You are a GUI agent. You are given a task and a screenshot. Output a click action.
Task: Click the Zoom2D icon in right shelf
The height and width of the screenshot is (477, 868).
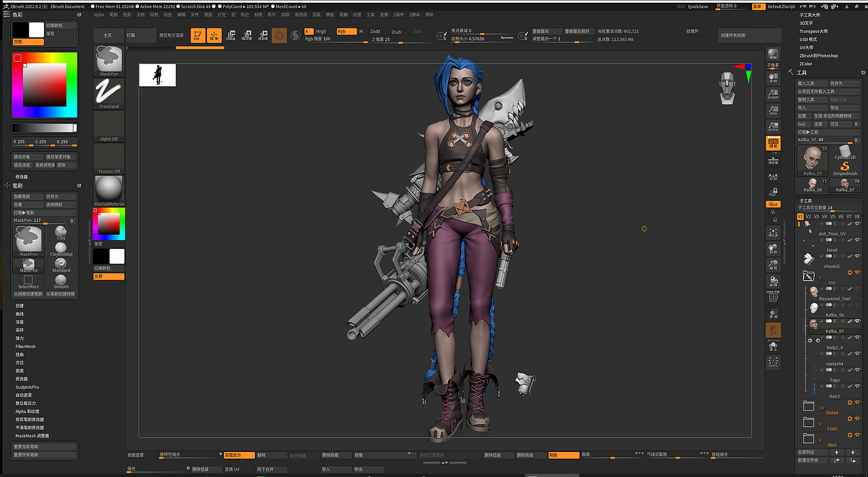tap(773, 94)
